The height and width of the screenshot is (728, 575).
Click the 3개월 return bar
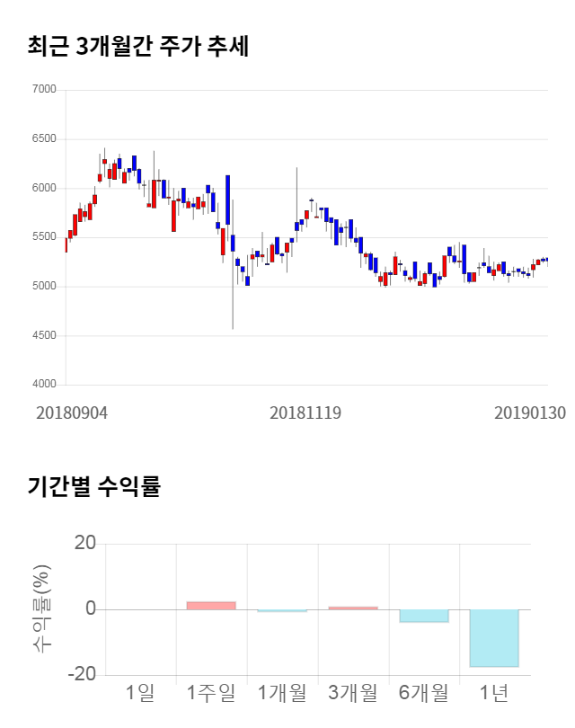point(353,608)
